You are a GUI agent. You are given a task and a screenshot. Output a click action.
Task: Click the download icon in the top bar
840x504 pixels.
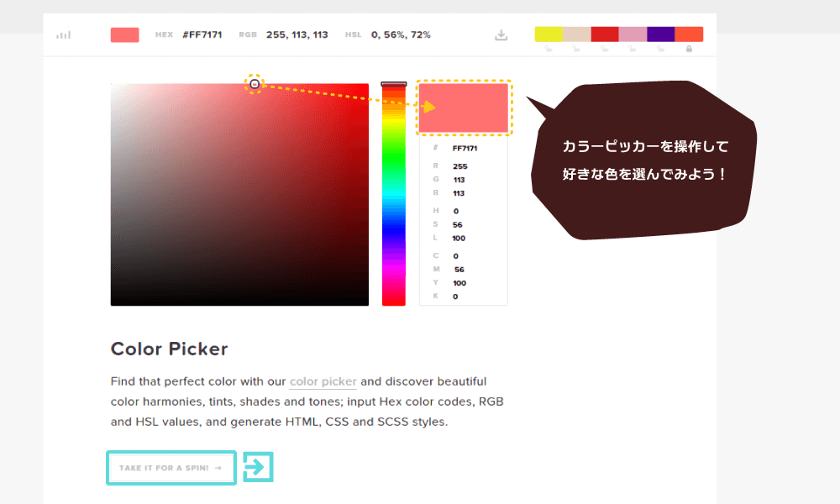pyautogui.click(x=501, y=35)
